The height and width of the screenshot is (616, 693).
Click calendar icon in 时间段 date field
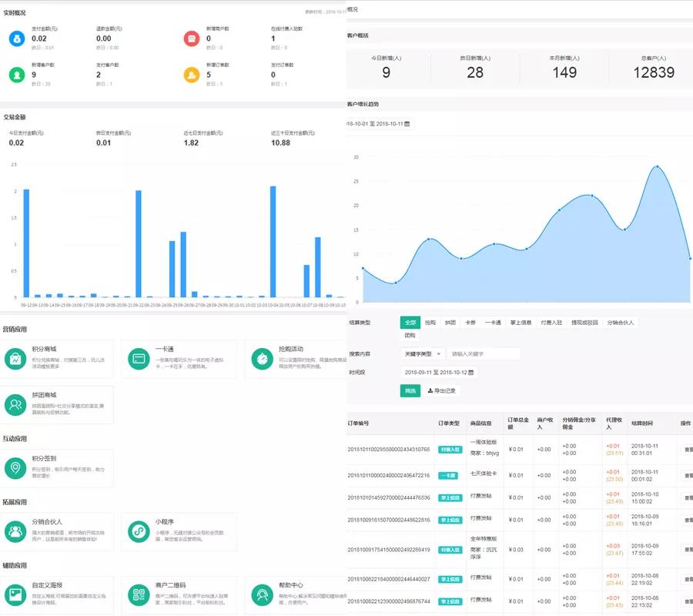pyautogui.click(x=470, y=373)
